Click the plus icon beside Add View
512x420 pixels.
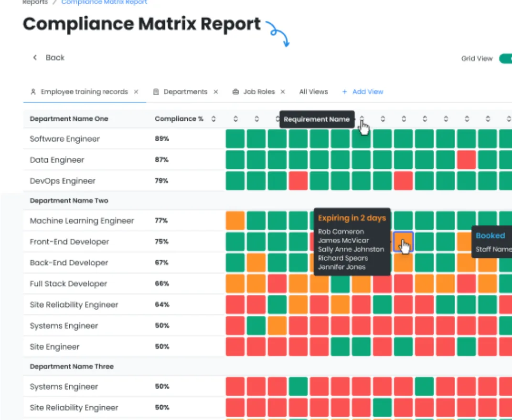[344, 92]
